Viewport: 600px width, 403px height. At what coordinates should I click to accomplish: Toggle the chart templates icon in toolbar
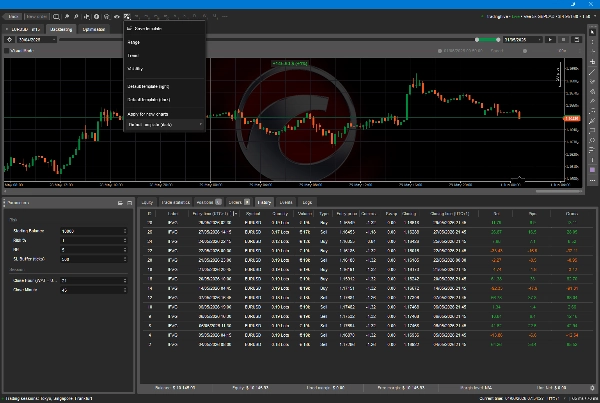pos(127,16)
